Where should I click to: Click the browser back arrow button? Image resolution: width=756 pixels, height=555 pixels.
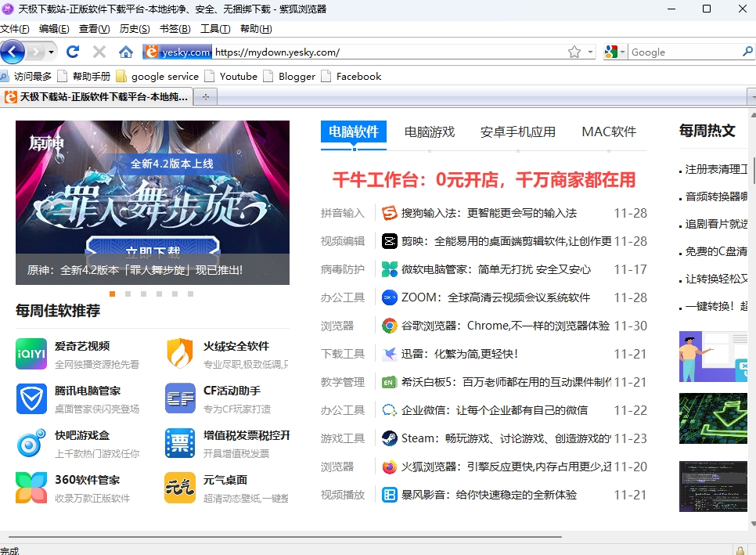[x=13, y=52]
